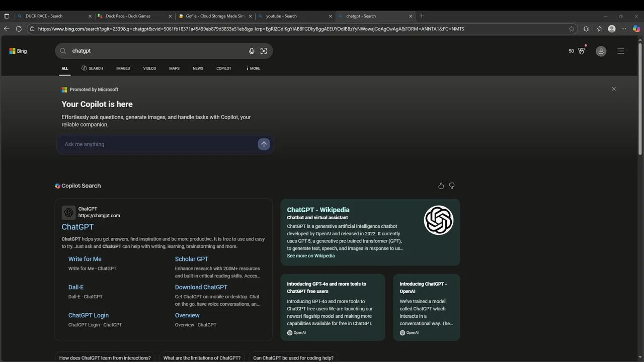Ask How does ChatGPT learn from interactions
The height and width of the screenshot is (362, 644).
[105, 357]
